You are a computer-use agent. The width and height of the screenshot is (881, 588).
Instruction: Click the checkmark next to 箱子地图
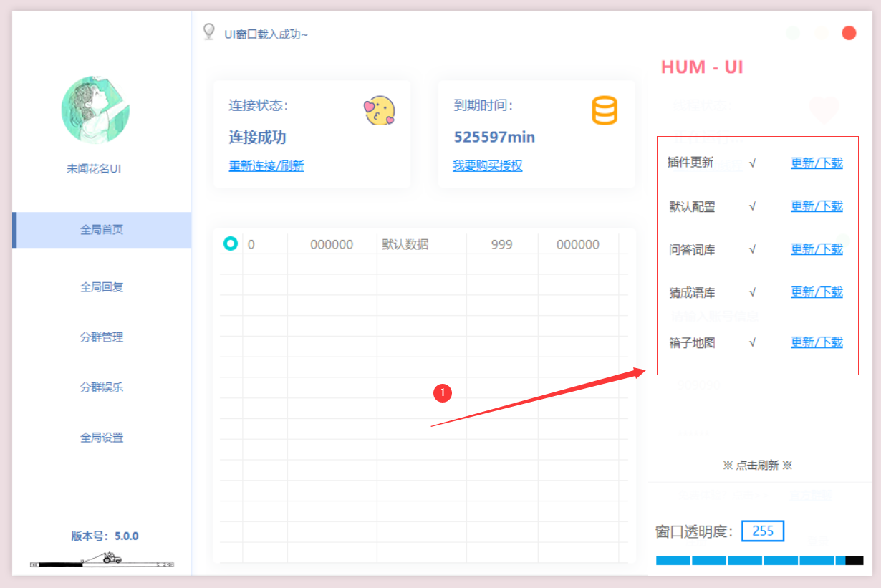click(752, 343)
